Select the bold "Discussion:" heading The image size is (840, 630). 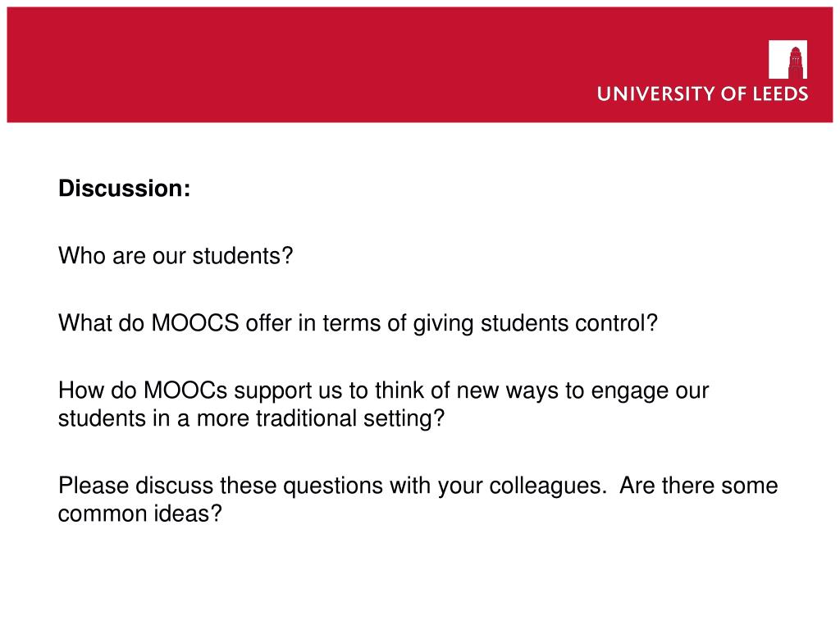(125, 189)
